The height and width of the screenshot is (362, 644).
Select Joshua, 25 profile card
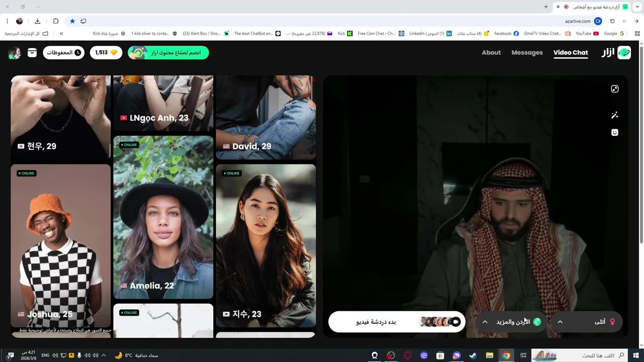click(x=61, y=246)
